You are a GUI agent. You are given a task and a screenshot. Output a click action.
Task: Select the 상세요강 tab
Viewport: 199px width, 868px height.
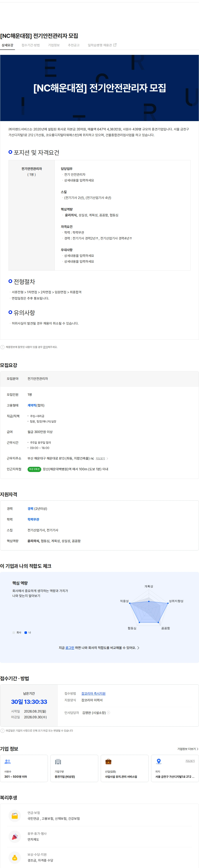tap(7, 45)
